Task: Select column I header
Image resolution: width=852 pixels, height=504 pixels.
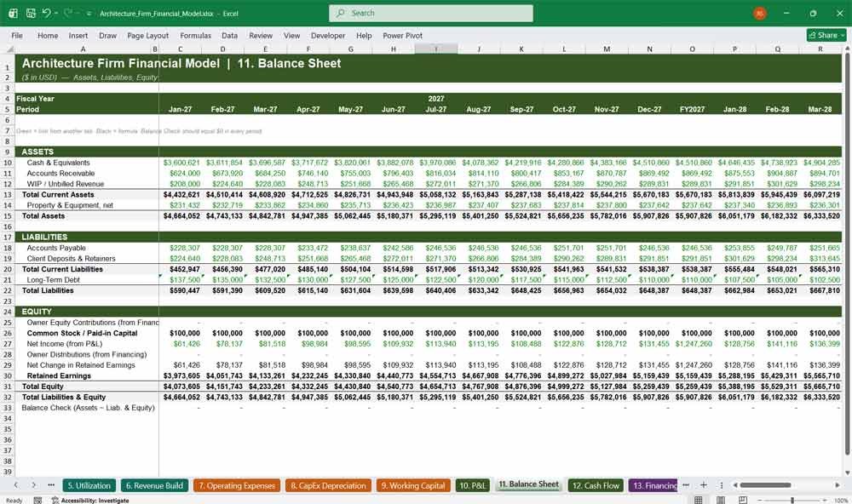Action: [435, 49]
